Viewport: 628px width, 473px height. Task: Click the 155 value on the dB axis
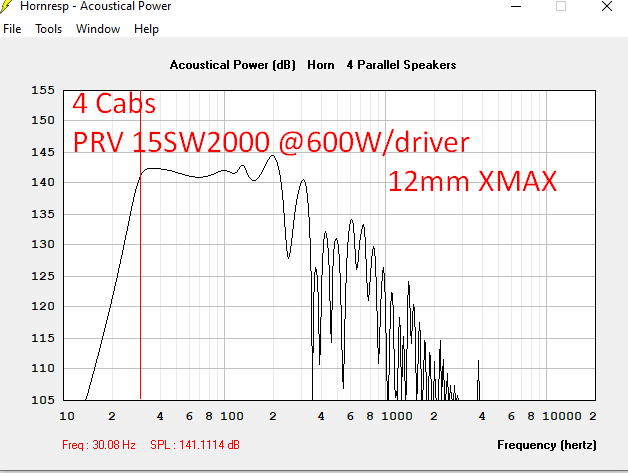(x=43, y=90)
